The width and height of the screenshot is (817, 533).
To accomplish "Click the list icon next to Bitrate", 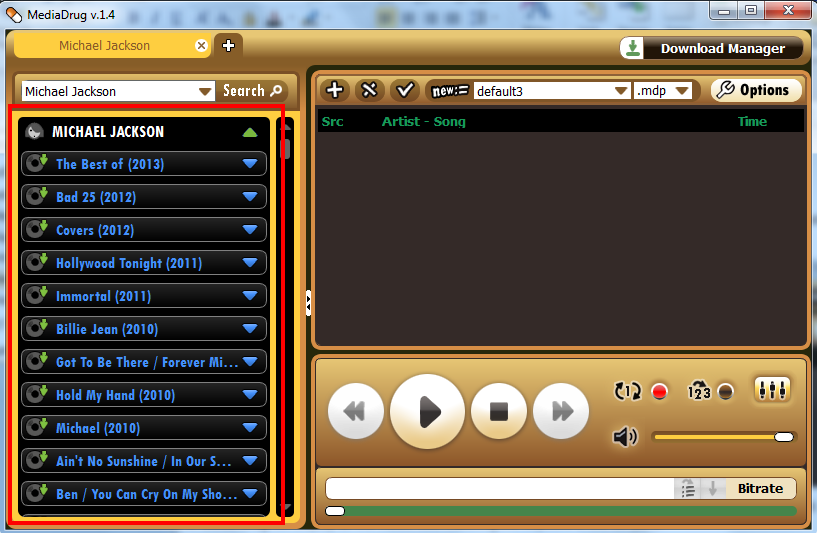I will [x=688, y=489].
